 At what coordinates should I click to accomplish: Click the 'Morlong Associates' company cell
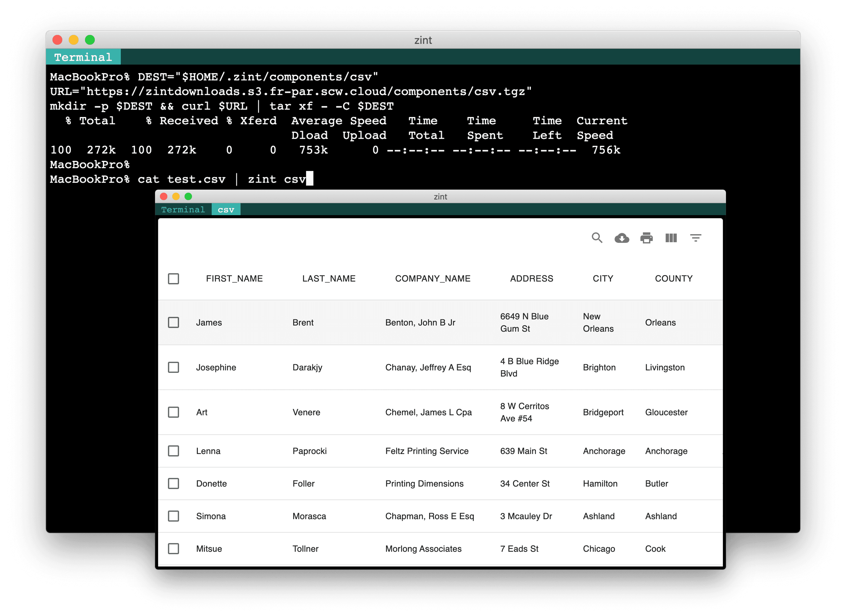tap(423, 548)
